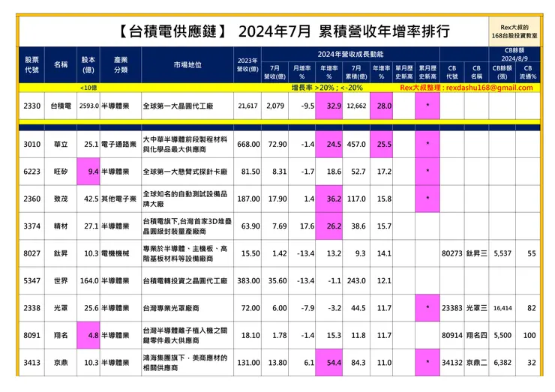Click the 京鼎二 CB name
Screen dimensions: 555x392
click(x=476, y=363)
